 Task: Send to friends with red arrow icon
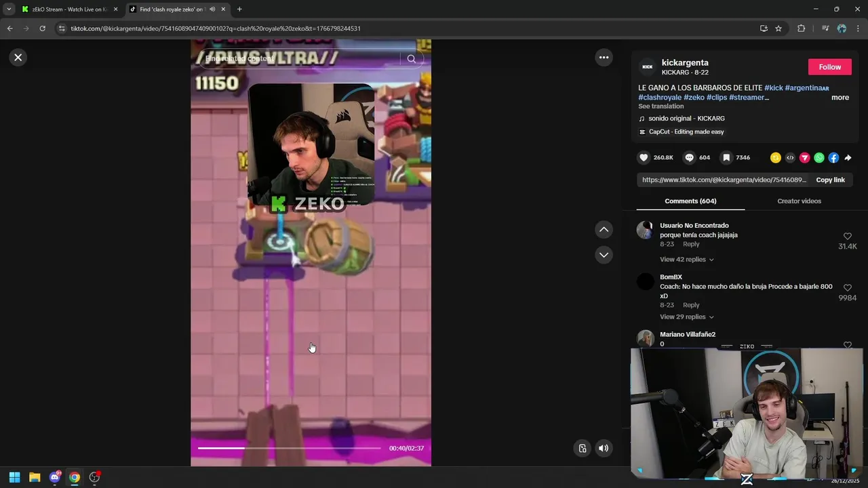[804, 158]
